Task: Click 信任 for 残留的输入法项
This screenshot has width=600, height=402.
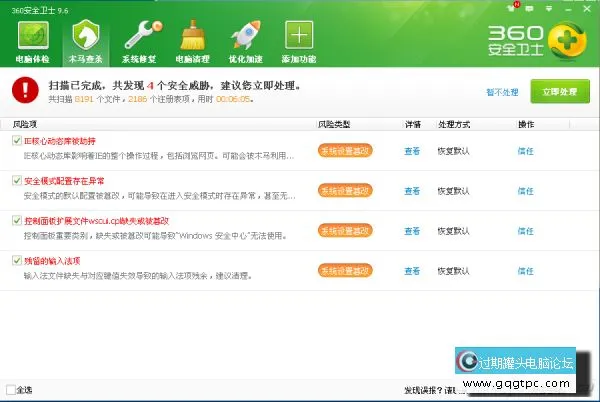Action: 525,271
